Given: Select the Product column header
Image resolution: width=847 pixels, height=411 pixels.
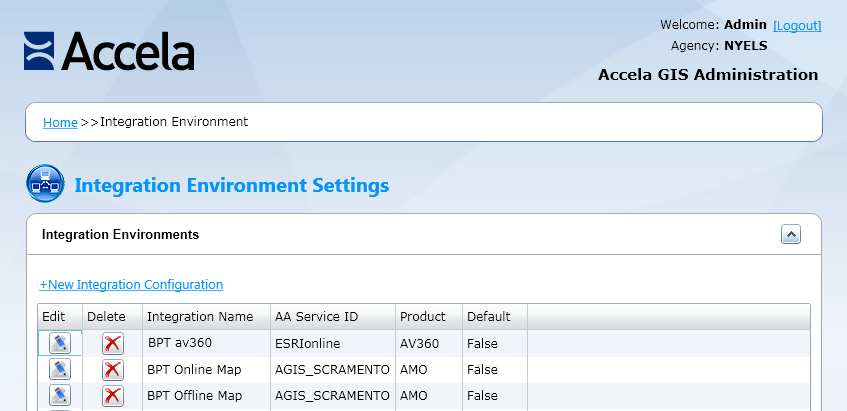Looking at the screenshot, I should point(422,316).
